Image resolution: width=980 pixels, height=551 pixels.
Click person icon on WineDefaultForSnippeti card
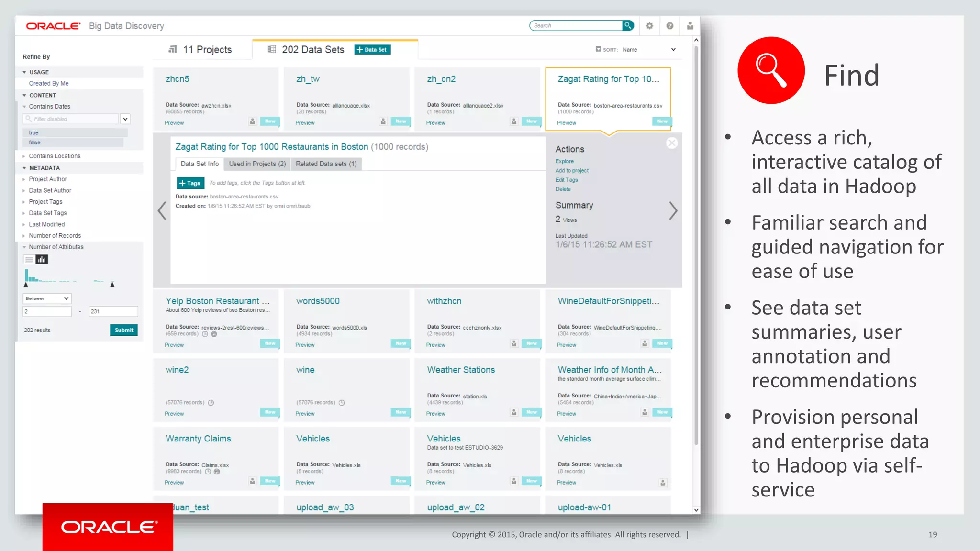tap(645, 343)
